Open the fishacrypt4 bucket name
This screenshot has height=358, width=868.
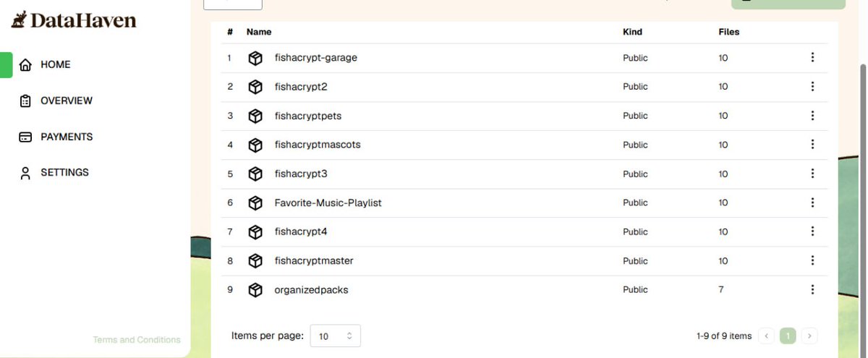click(x=301, y=231)
